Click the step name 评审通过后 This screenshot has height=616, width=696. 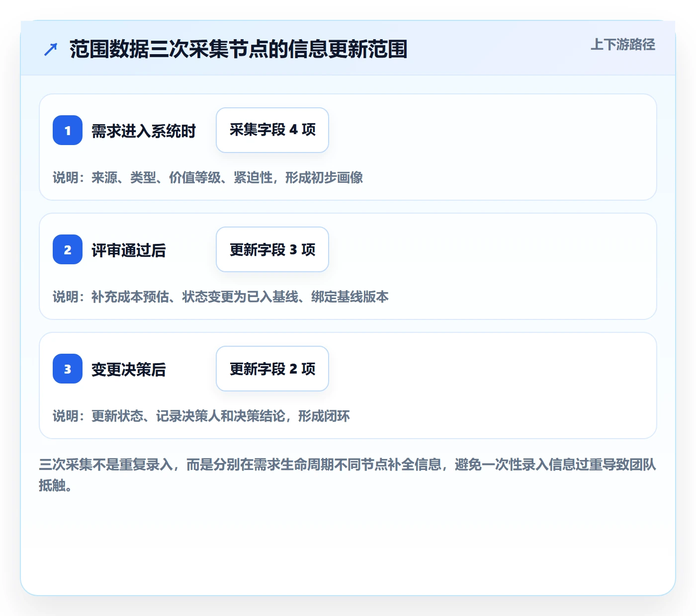pyautogui.click(x=129, y=250)
